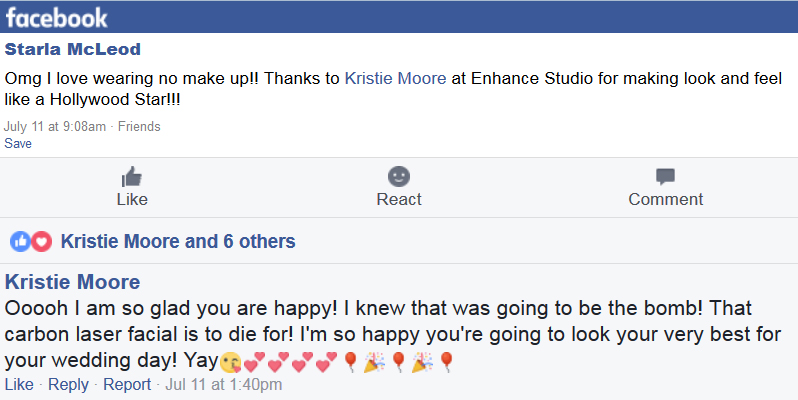Image resolution: width=798 pixels, height=400 pixels.
Task: Open the Jul 11 at 1:40pm comment timestamp
Action: click(x=223, y=384)
